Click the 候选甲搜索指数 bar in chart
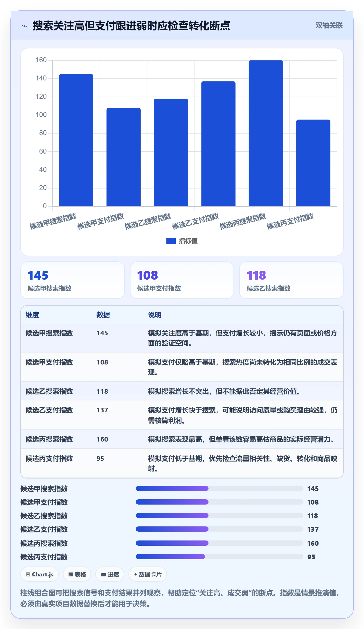364x629 pixels. (76, 140)
